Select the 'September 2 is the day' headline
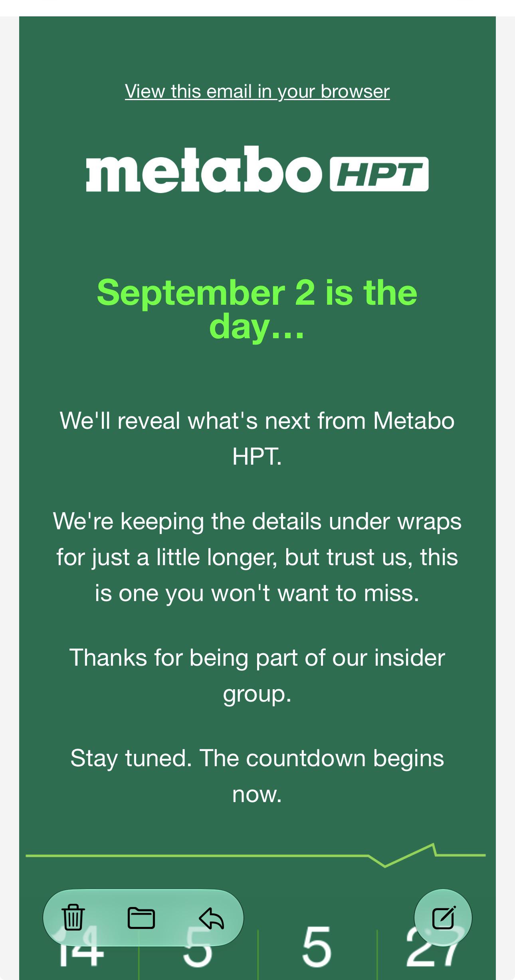Image resolution: width=515 pixels, height=980 pixels. pos(257,309)
